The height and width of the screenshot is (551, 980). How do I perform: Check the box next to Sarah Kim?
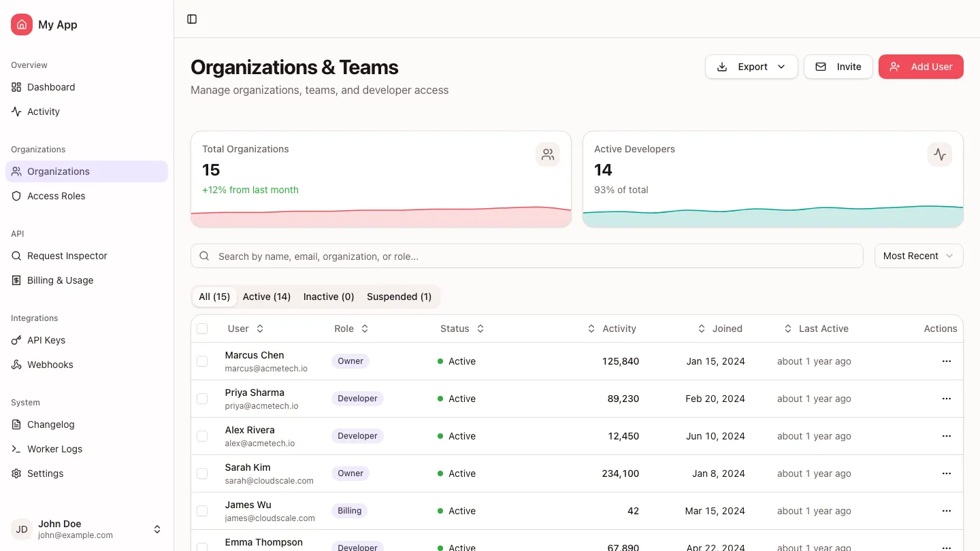point(202,473)
